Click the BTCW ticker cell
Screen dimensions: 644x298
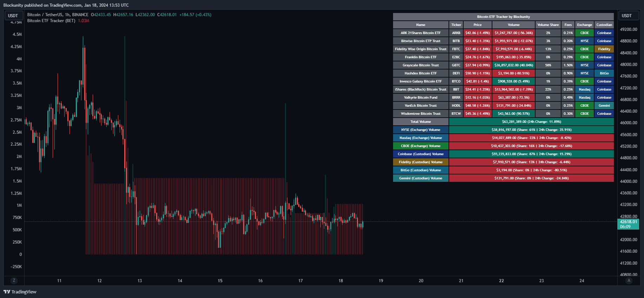click(x=456, y=114)
